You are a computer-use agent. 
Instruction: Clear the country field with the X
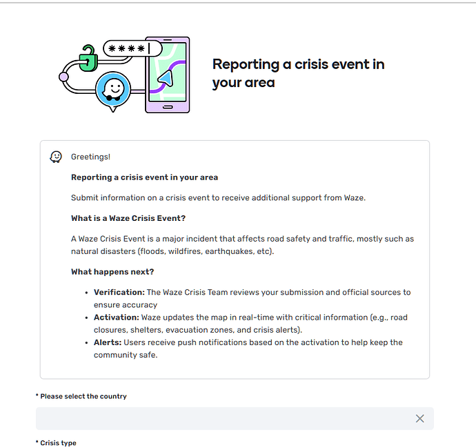coord(420,418)
